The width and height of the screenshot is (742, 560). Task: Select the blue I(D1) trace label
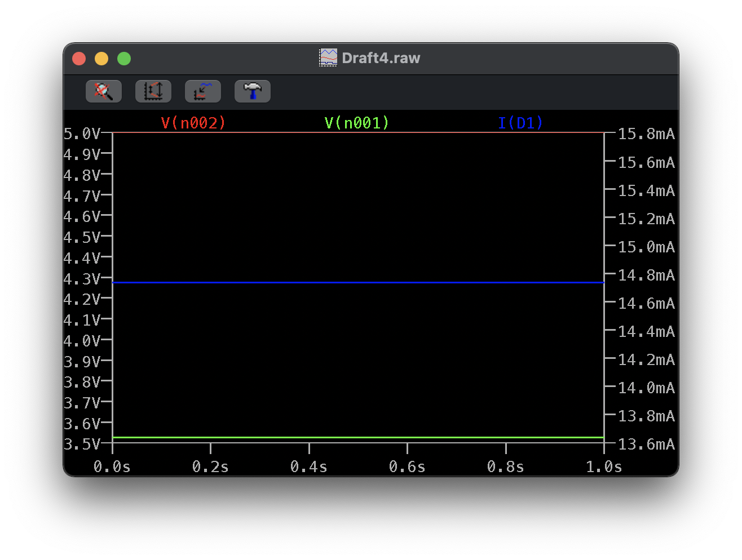click(520, 123)
